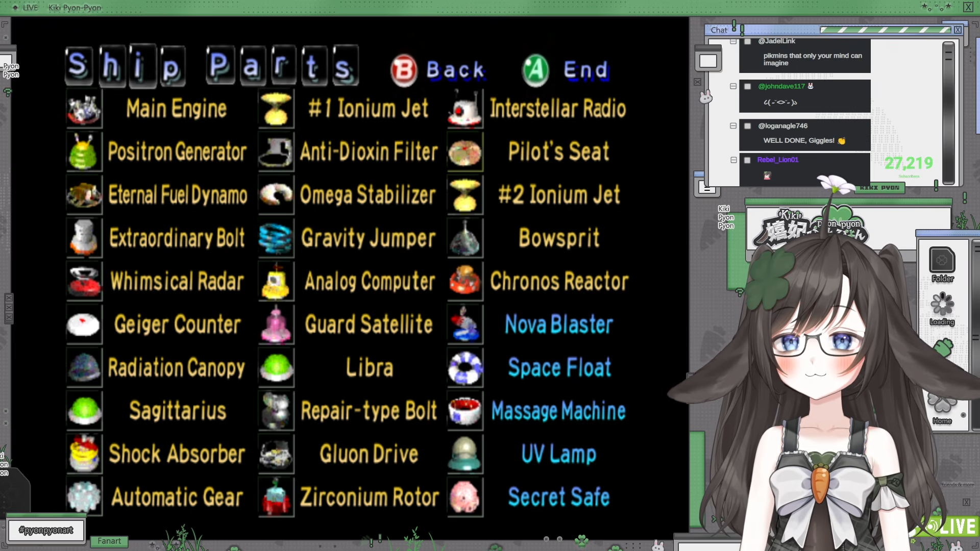
Task: Open the Fanart tab at bottom
Action: [109, 541]
